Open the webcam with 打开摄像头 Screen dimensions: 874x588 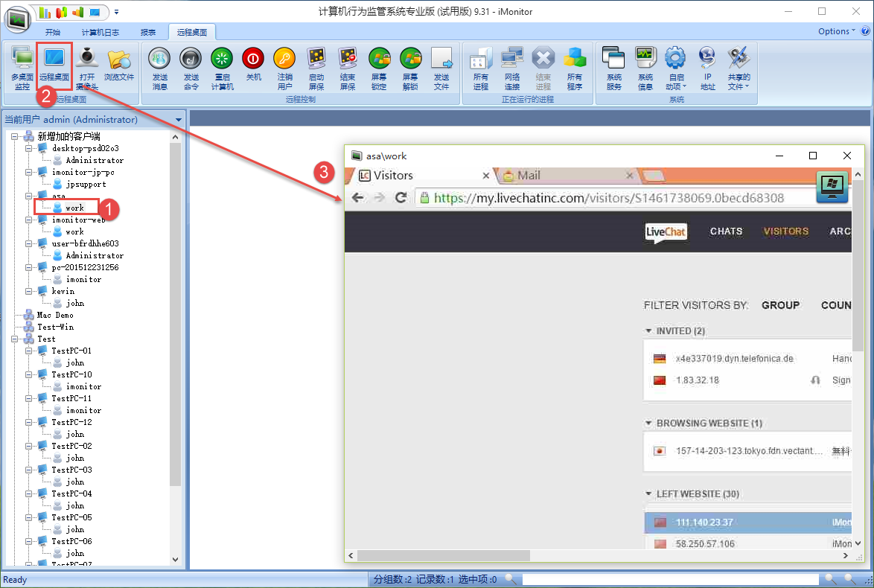point(87,68)
